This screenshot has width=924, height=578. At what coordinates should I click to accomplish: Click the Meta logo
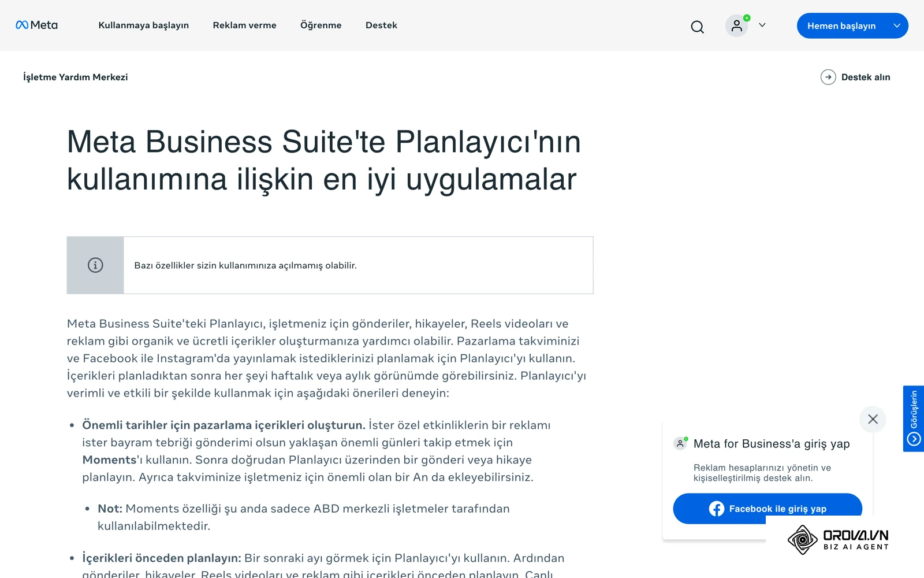coord(36,25)
